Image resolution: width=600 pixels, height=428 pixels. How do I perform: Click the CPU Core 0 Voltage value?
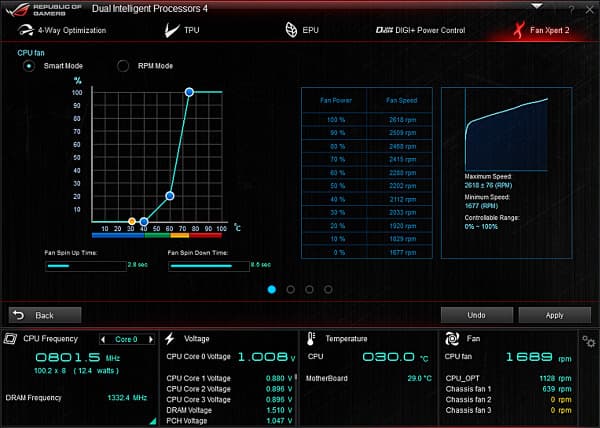[x=267, y=357]
